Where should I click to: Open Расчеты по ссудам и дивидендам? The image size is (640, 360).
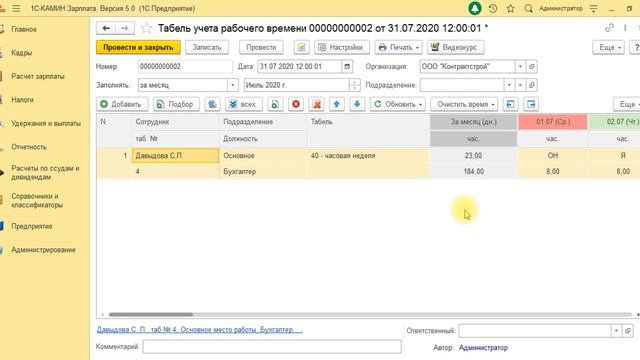tap(45, 173)
